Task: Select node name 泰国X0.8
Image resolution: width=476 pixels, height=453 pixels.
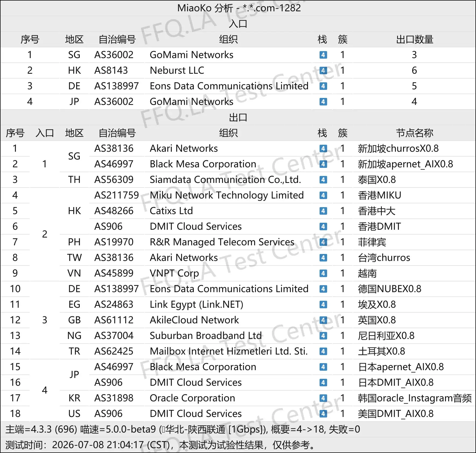Action: pyautogui.click(x=377, y=180)
